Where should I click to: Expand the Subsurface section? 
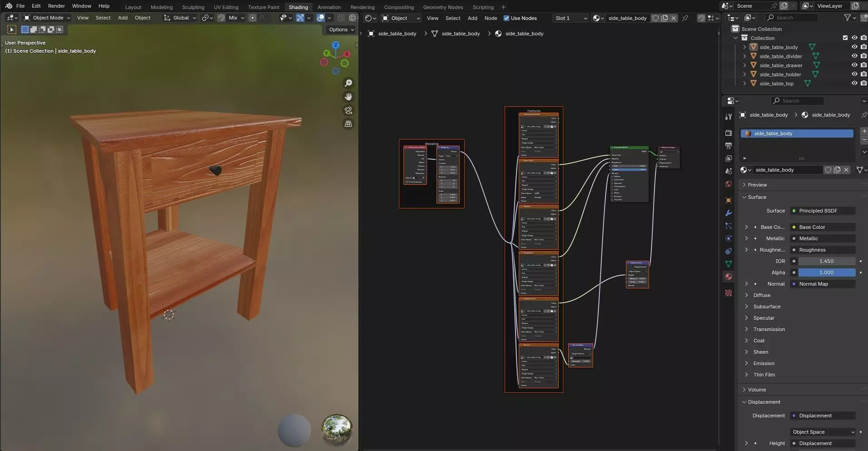[767, 307]
